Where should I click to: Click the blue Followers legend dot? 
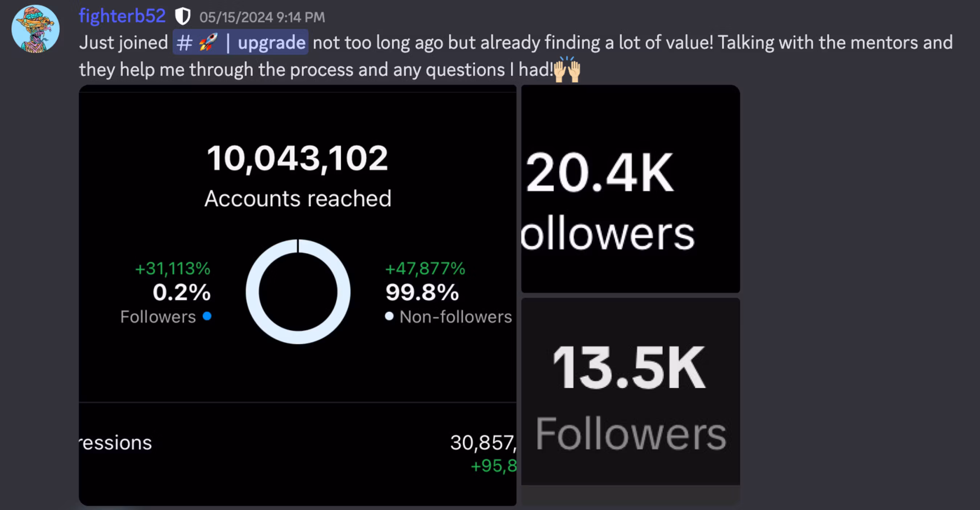[207, 316]
